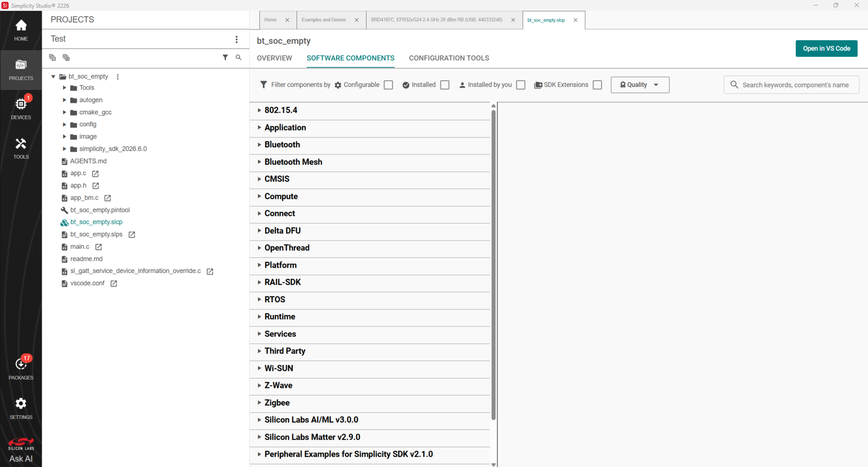The image size is (868, 467).
Task: Go to the Home sidebar icon
Action: coord(21,30)
